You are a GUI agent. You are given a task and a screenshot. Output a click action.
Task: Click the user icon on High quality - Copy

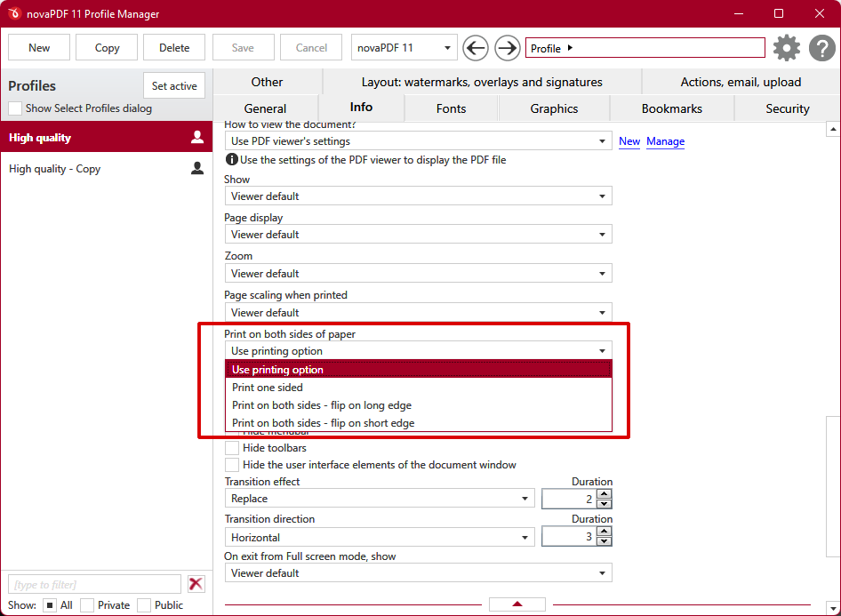pos(197,168)
